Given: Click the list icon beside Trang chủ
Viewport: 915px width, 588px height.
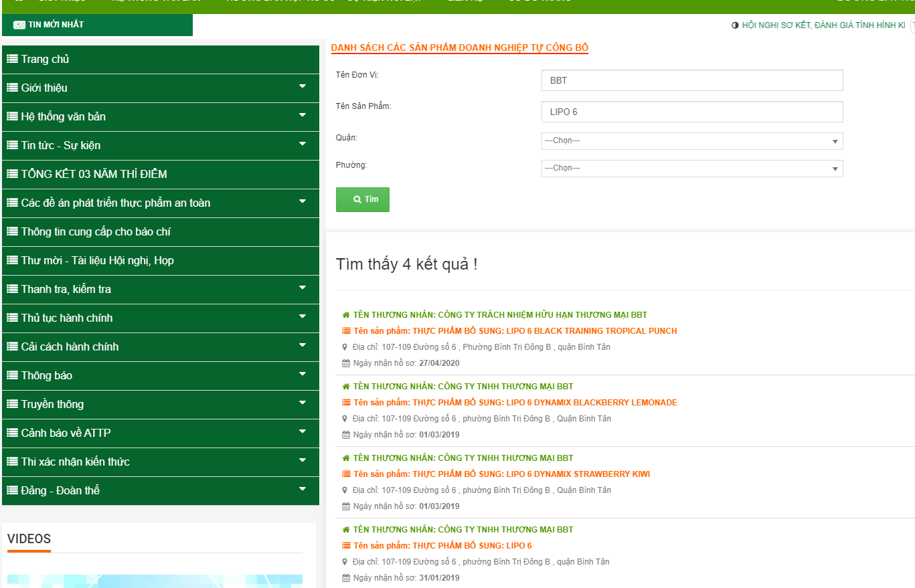Looking at the screenshot, I should click(12, 59).
